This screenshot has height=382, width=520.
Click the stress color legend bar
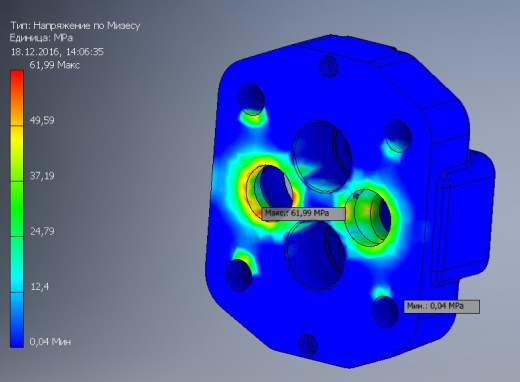pyautogui.click(x=17, y=209)
